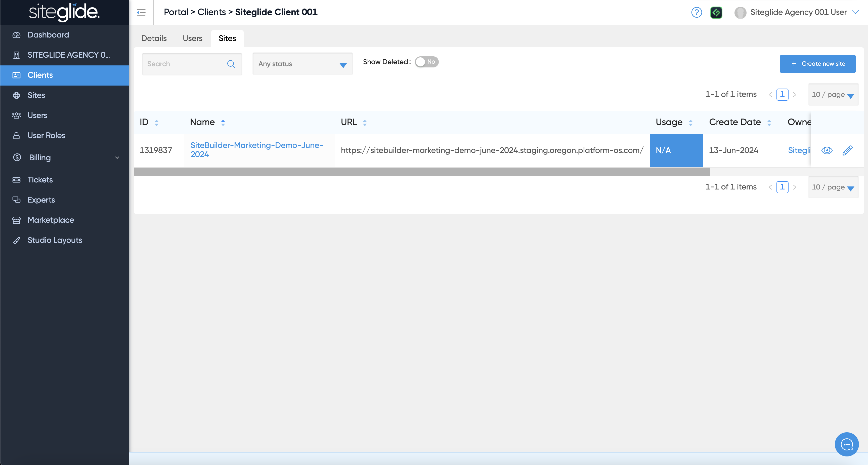The width and height of the screenshot is (868, 465).
Task: Click the horizontal table scrollbar
Action: (421, 172)
